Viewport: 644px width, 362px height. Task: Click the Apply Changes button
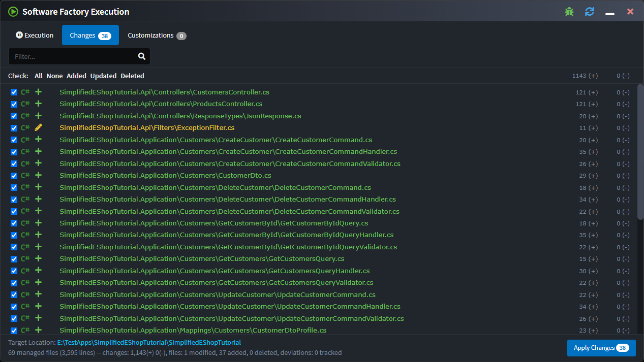click(x=601, y=348)
